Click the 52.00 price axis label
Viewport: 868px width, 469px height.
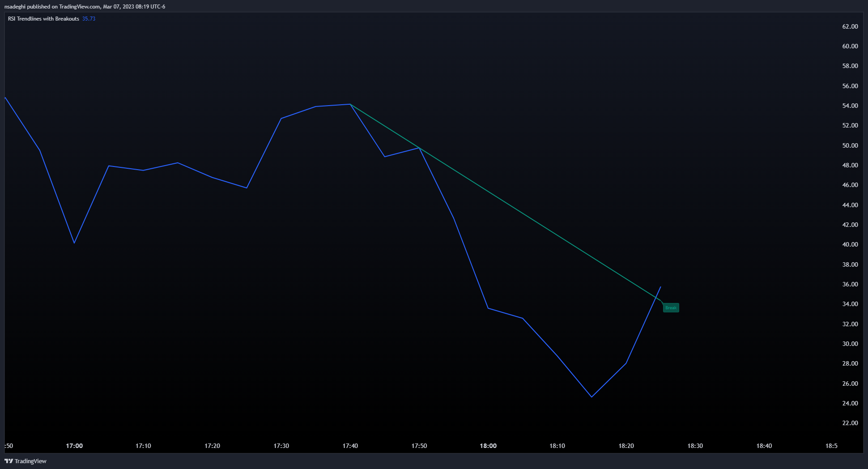coord(850,125)
